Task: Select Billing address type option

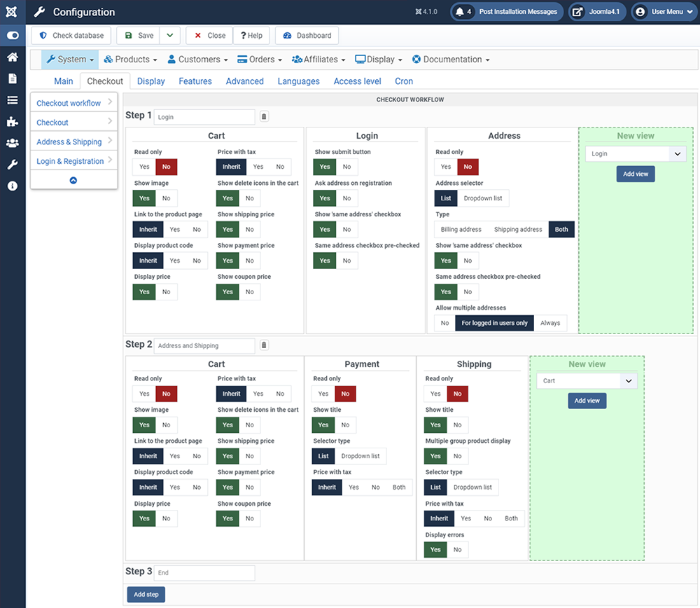Action: [461, 229]
